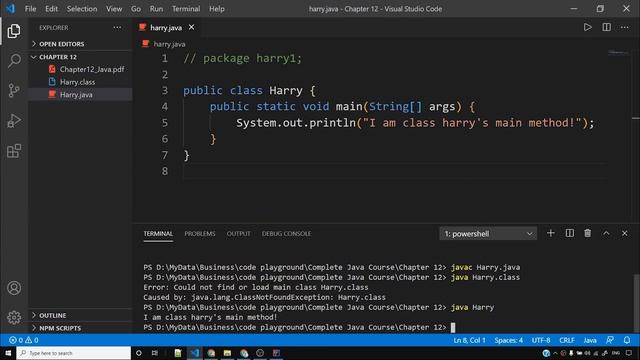
Task: Open the Source Control view
Action: pos(14,91)
